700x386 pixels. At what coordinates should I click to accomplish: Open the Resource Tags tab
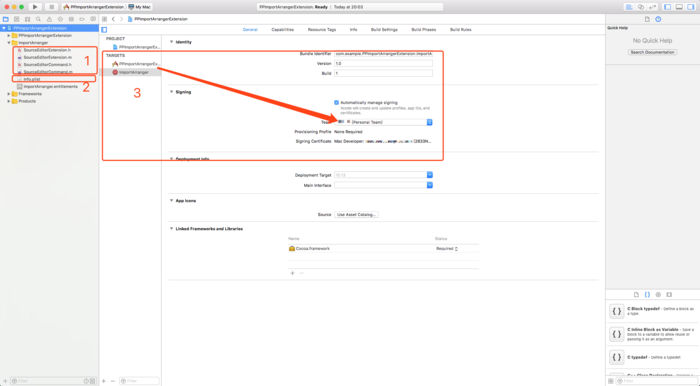coord(322,30)
